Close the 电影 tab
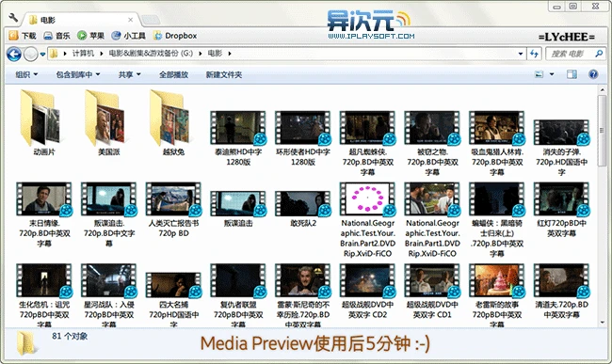 click(x=130, y=20)
